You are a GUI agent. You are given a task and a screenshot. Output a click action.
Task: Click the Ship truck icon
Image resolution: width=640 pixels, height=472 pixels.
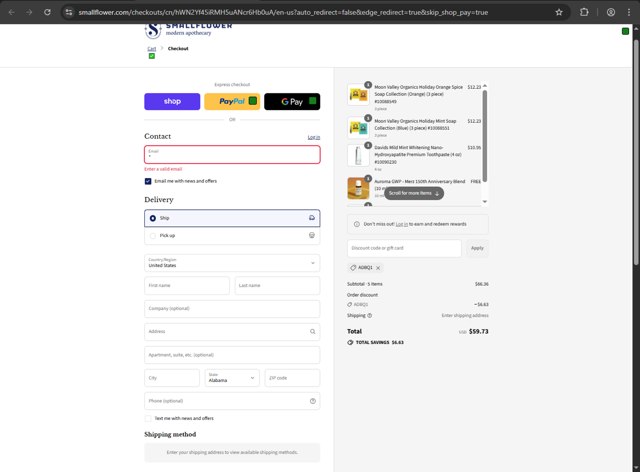312,218
